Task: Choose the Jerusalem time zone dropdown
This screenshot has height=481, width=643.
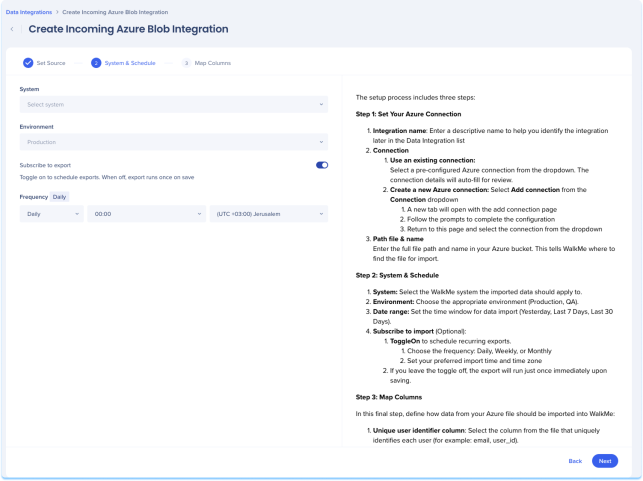Action: tap(268, 214)
